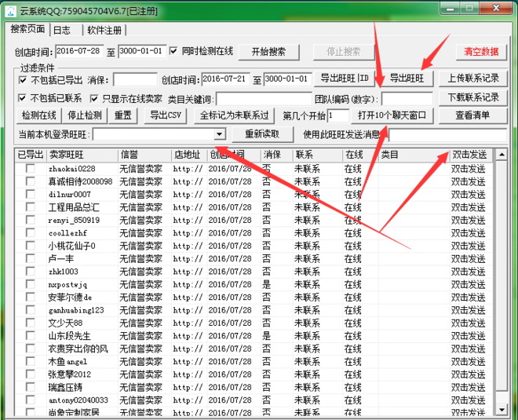
Task: Focus the top 创店时间 end date 3000-01-01 field
Action: coord(142,51)
